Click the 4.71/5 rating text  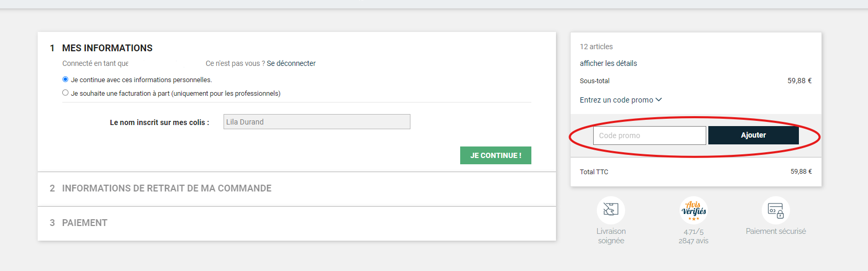click(694, 232)
